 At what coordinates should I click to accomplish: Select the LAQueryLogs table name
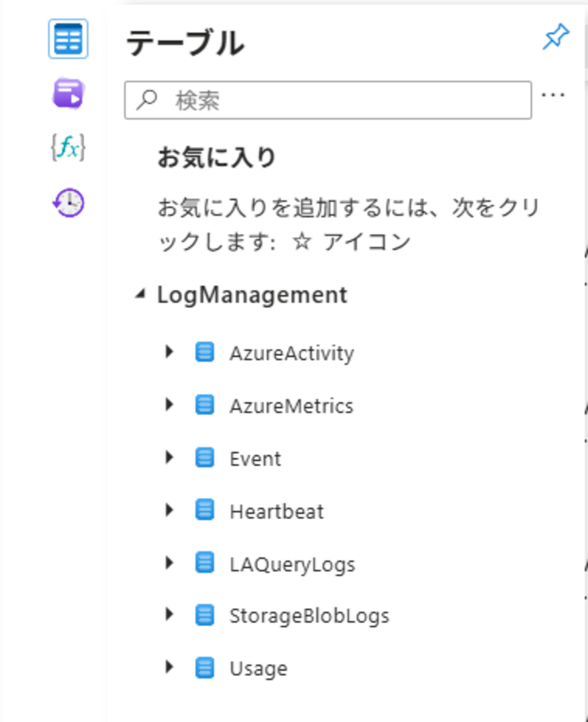(x=292, y=565)
